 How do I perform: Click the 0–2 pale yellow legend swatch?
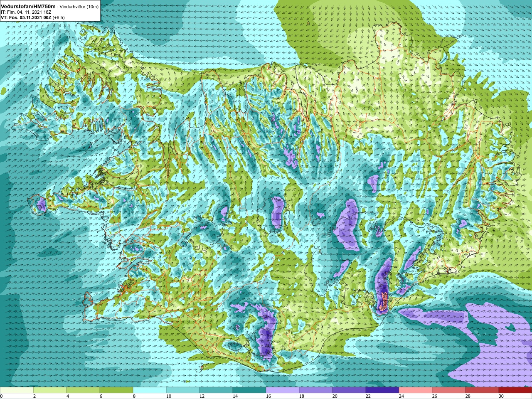(x=17, y=390)
